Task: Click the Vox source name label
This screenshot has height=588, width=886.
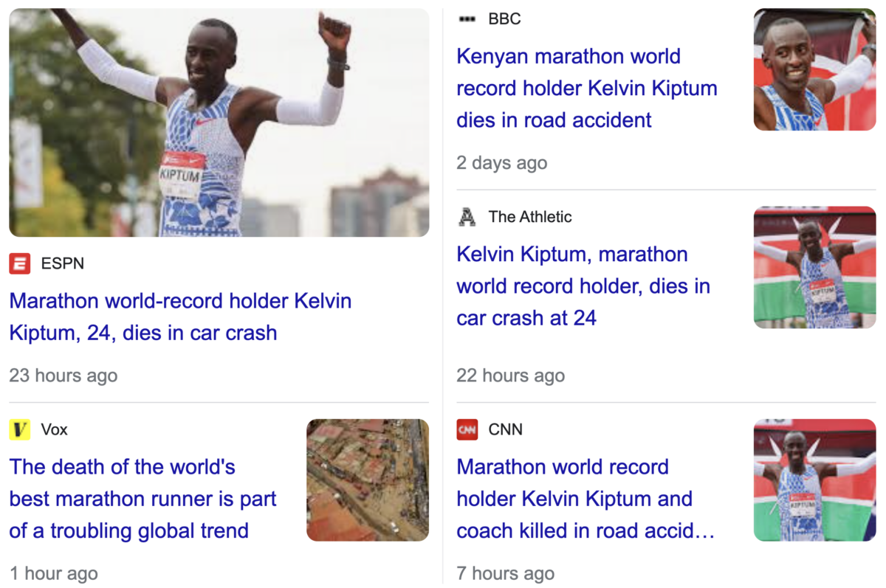Action: click(55, 429)
